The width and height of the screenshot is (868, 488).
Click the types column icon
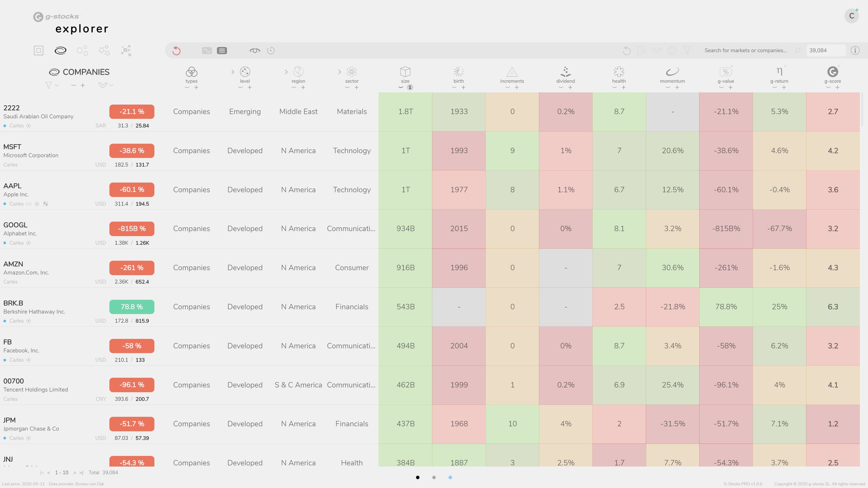[x=191, y=72]
